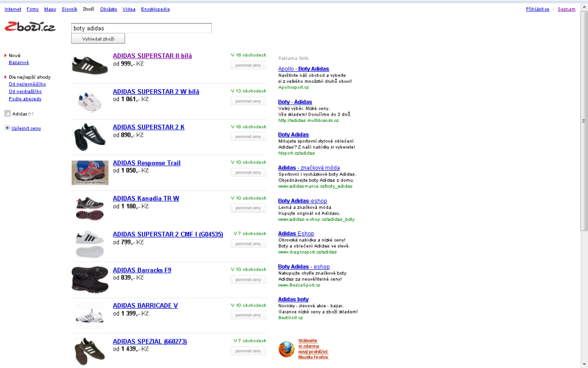
Task: Open the Seznam link in top right
Action: point(566,9)
